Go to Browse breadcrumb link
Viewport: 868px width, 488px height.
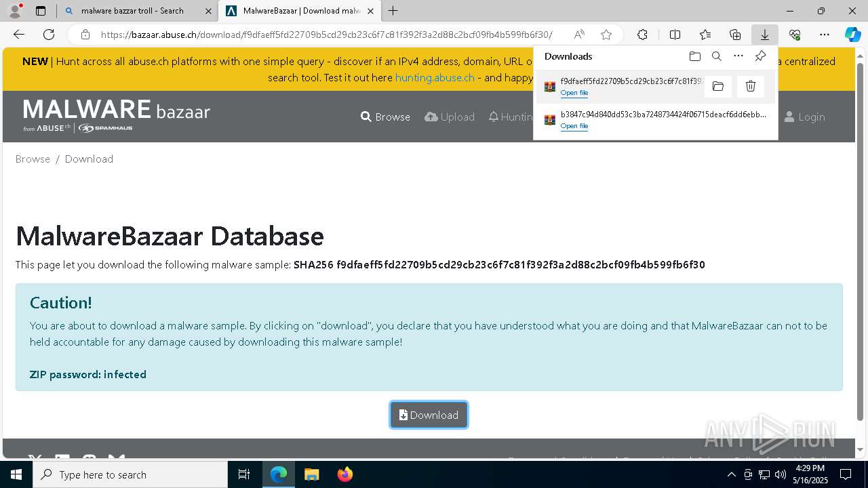coord(33,159)
